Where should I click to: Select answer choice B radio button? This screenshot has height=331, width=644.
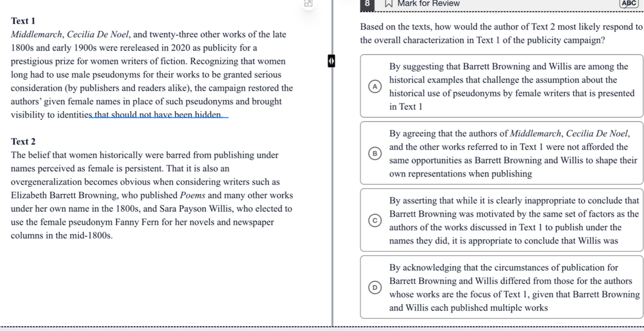[375, 154]
